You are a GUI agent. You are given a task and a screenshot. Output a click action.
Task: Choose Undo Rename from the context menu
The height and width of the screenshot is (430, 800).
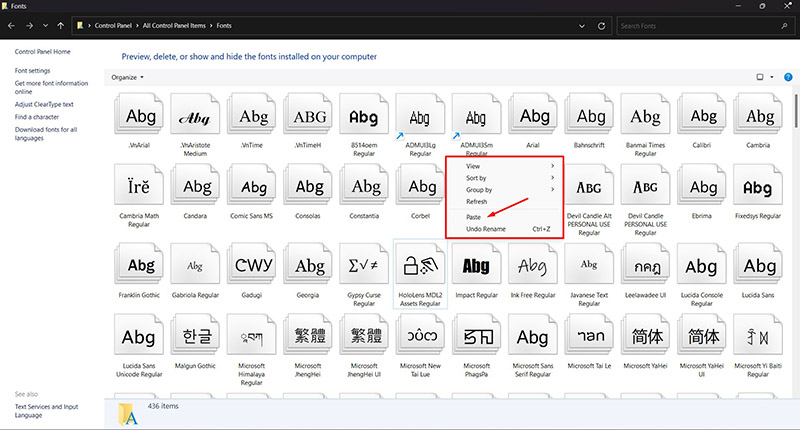click(x=505, y=229)
